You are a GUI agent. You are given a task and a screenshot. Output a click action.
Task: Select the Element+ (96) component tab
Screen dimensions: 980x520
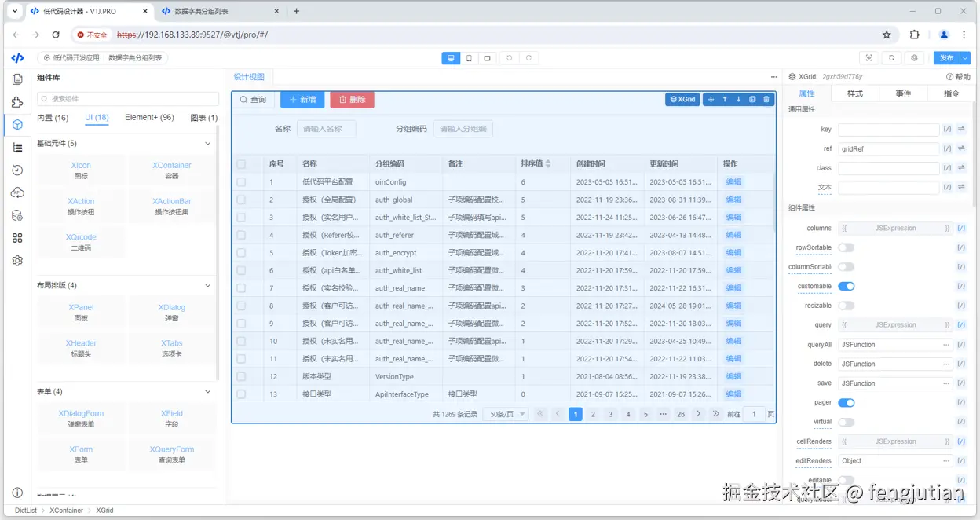click(x=149, y=118)
